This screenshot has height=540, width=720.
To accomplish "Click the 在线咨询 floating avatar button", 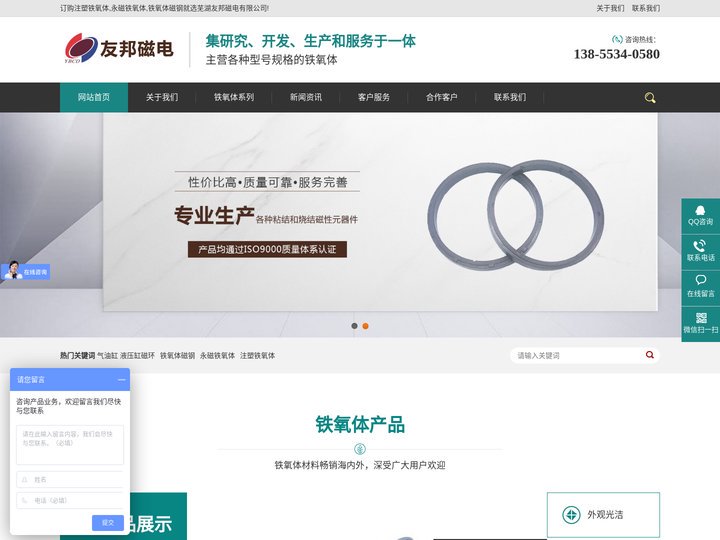I will tap(25, 270).
